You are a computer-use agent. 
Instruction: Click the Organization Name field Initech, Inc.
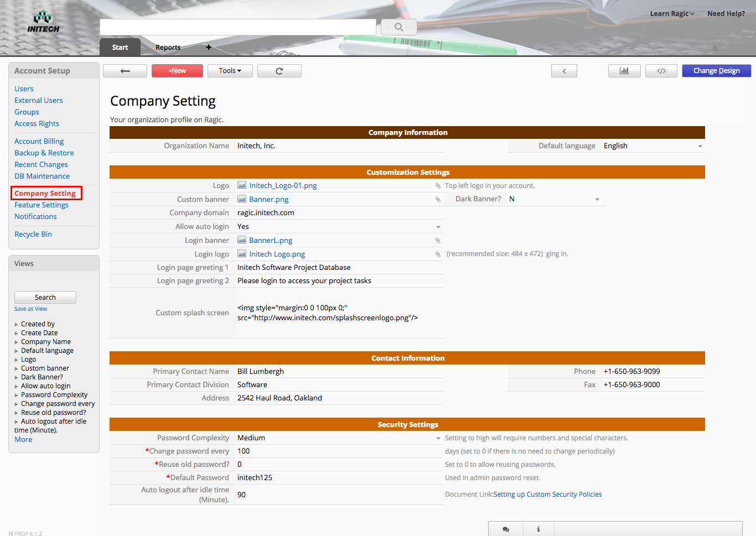[x=339, y=146]
